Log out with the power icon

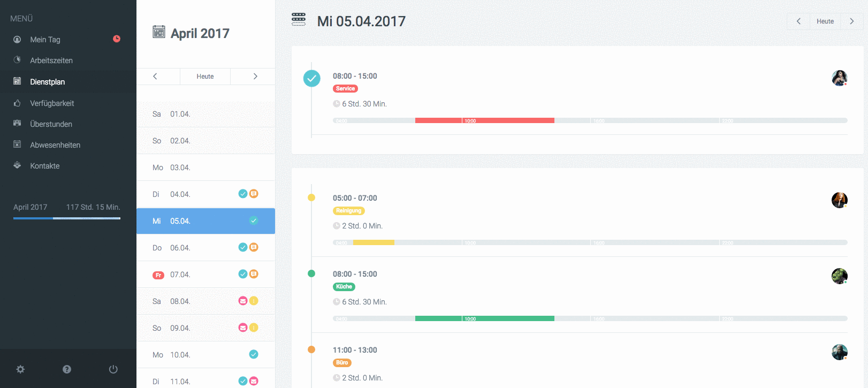[x=113, y=369]
